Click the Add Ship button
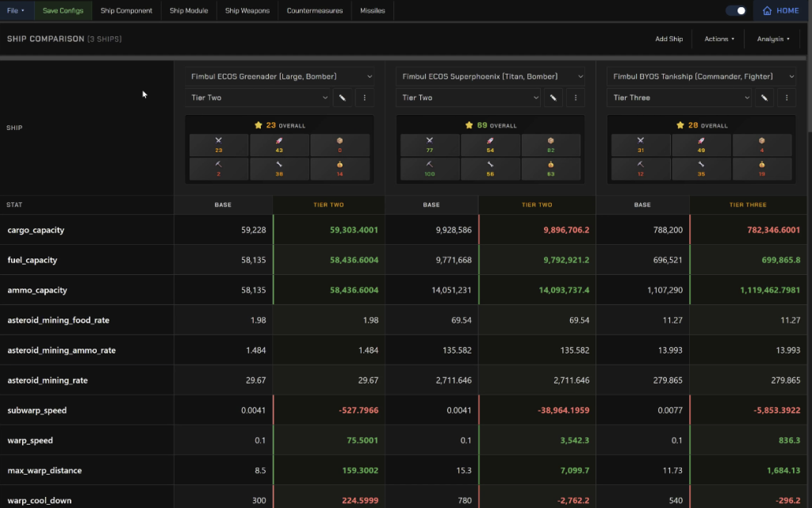Image resolution: width=812 pixels, height=508 pixels. (x=668, y=38)
